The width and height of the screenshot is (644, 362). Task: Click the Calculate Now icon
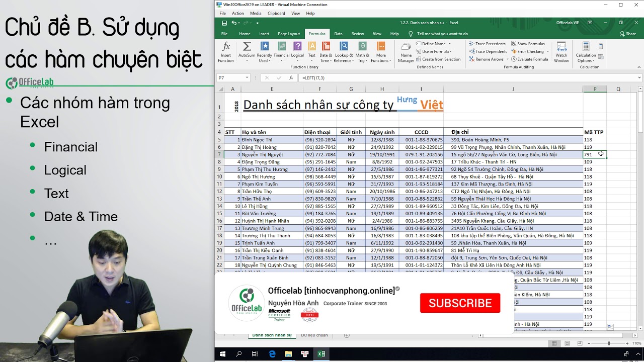[601, 46]
